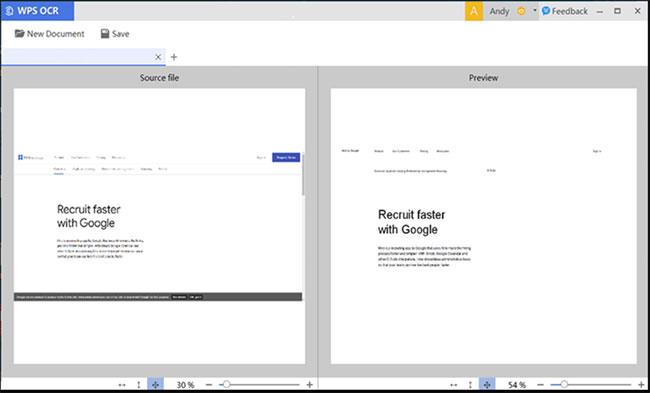Adjust the source file zoom slider
Screen dimensions: 650x393
(x=226, y=385)
